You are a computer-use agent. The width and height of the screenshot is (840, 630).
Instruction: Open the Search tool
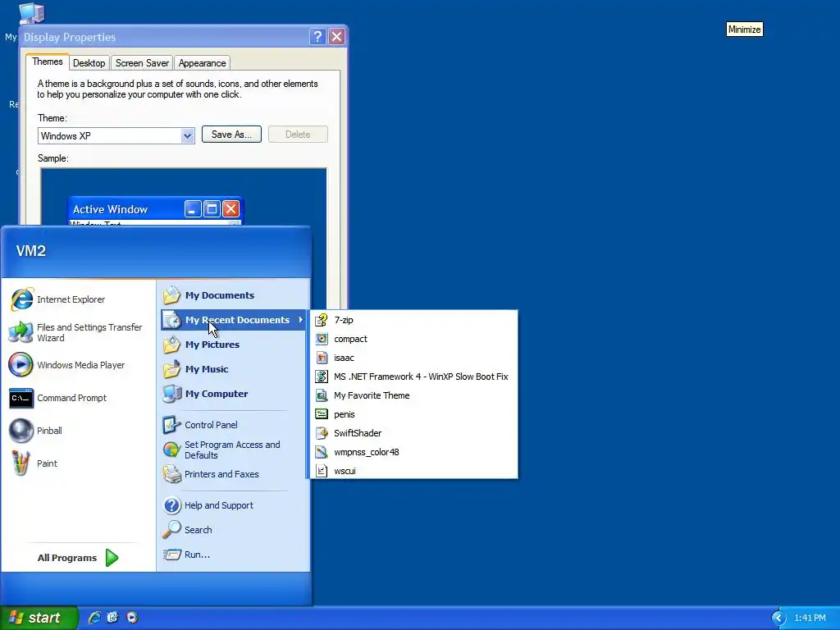coord(234,530)
